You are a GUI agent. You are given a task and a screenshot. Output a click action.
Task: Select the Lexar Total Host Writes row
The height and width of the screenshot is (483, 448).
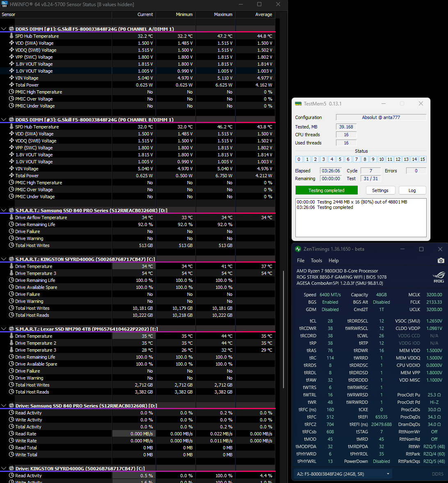[x=137, y=385]
